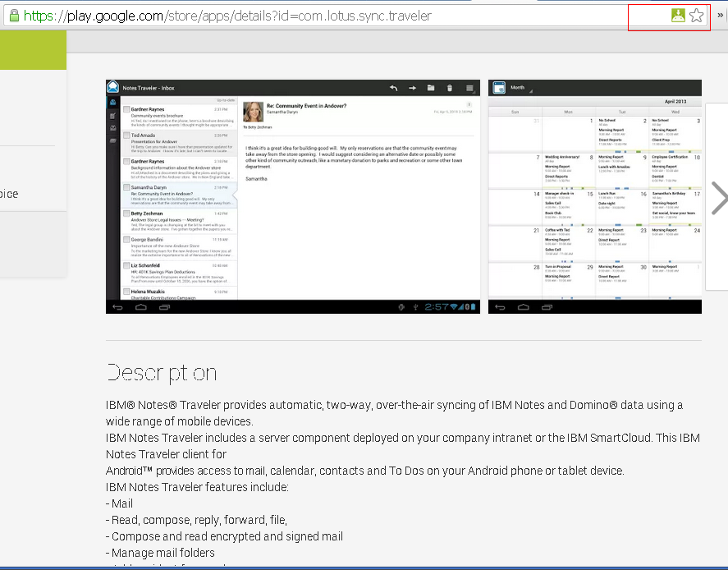Click the line starting 'Android™ provides access to mail'
Image resolution: width=728 pixels, height=570 pixels.
pyautogui.click(x=365, y=471)
